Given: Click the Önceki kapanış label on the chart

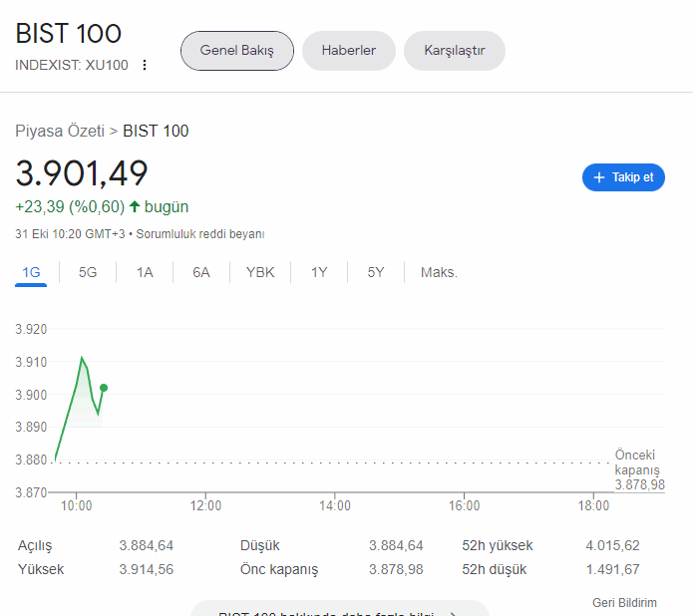Looking at the screenshot, I should pos(637,462).
